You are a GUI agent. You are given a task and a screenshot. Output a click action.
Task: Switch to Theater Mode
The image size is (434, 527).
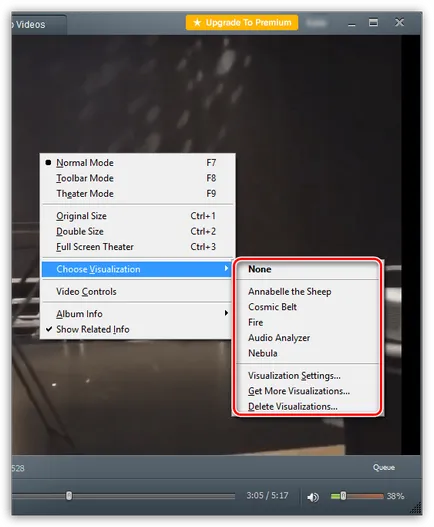(x=138, y=194)
